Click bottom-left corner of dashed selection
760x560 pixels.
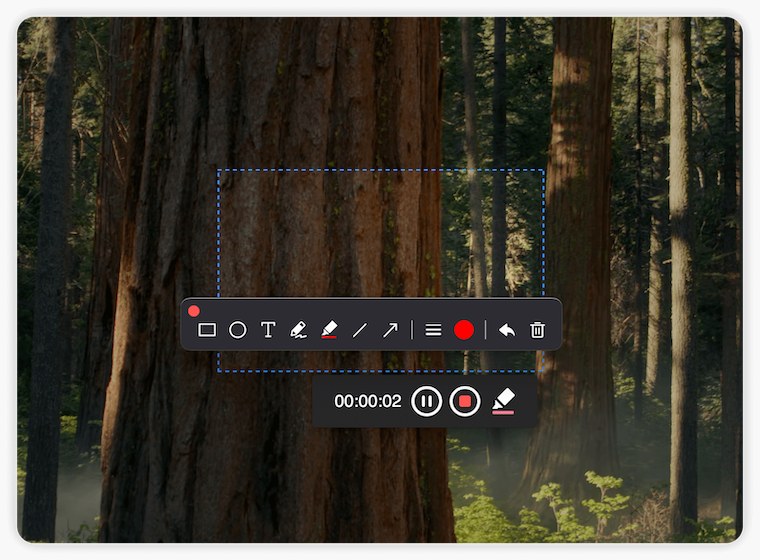[x=219, y=371]
